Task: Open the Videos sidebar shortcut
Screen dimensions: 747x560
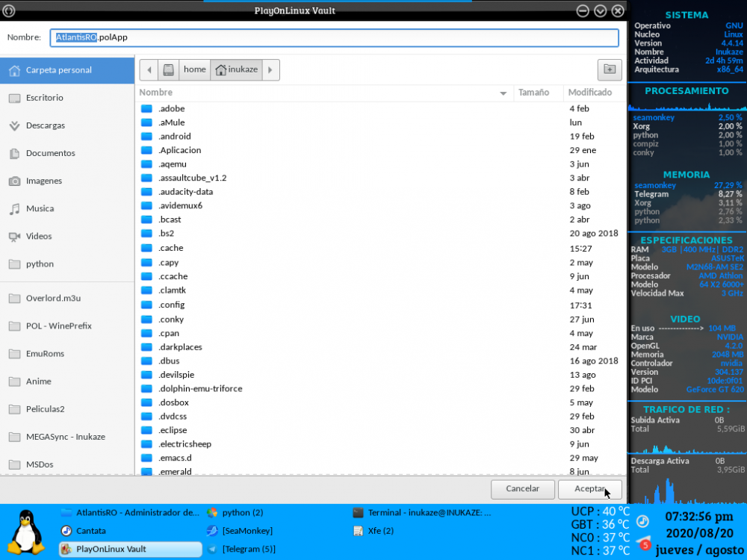Action: pos(42,236)
